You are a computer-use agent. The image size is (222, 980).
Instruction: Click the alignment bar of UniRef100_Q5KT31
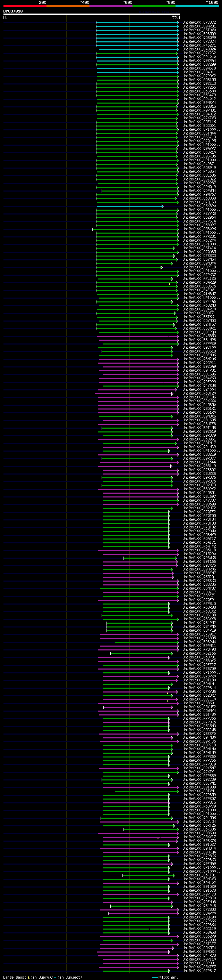pyautogui.click(x=149, y=875)
